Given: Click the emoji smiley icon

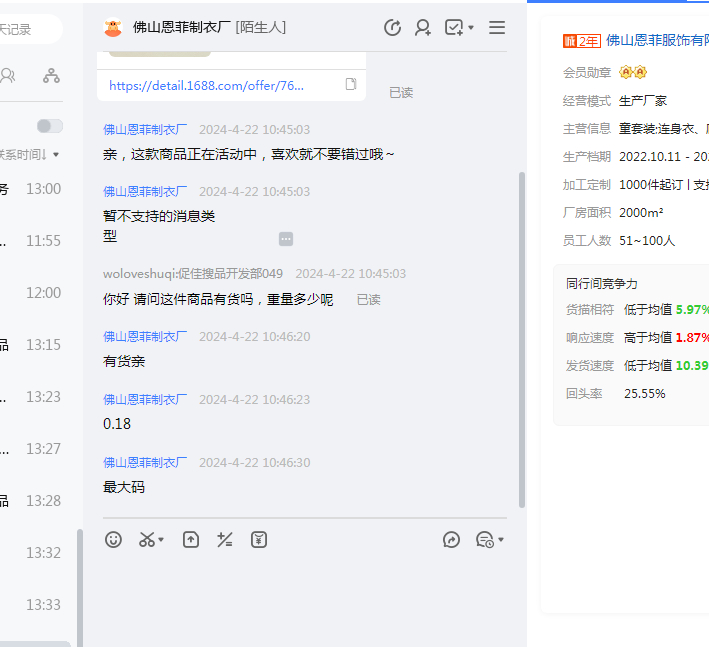Looking at the screenshot, I should pos(114,540).
